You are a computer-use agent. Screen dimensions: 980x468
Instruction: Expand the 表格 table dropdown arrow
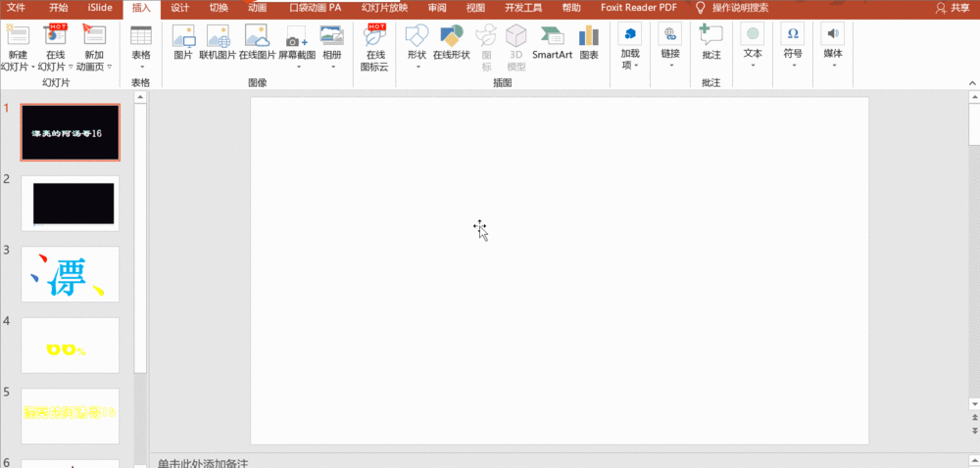pos(140,67)
